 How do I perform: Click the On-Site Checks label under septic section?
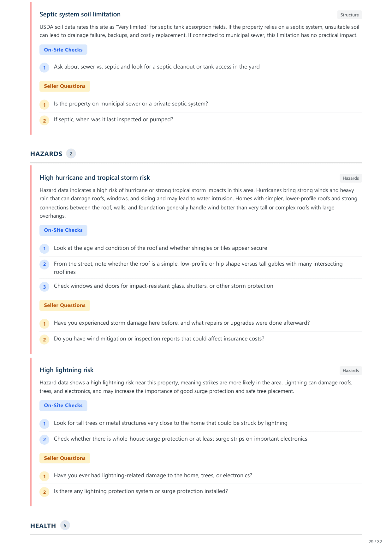click(63, 50)
